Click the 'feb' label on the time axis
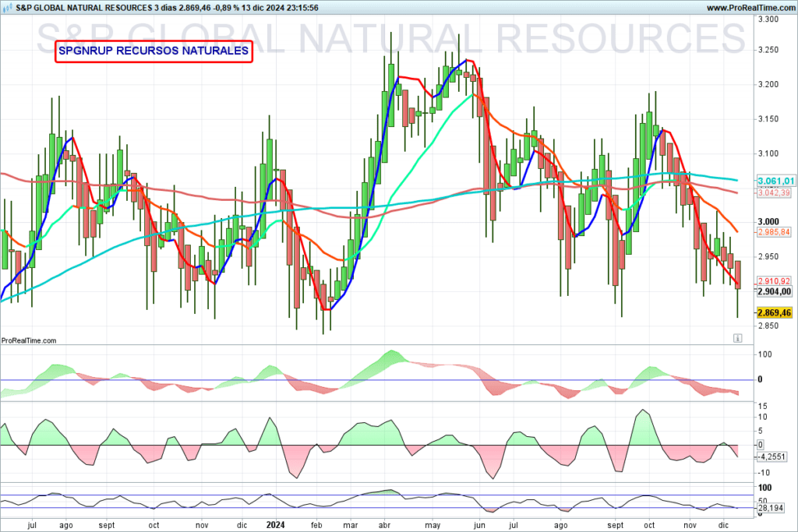Screen dimensions: 798x532 (x=316, y=525)
